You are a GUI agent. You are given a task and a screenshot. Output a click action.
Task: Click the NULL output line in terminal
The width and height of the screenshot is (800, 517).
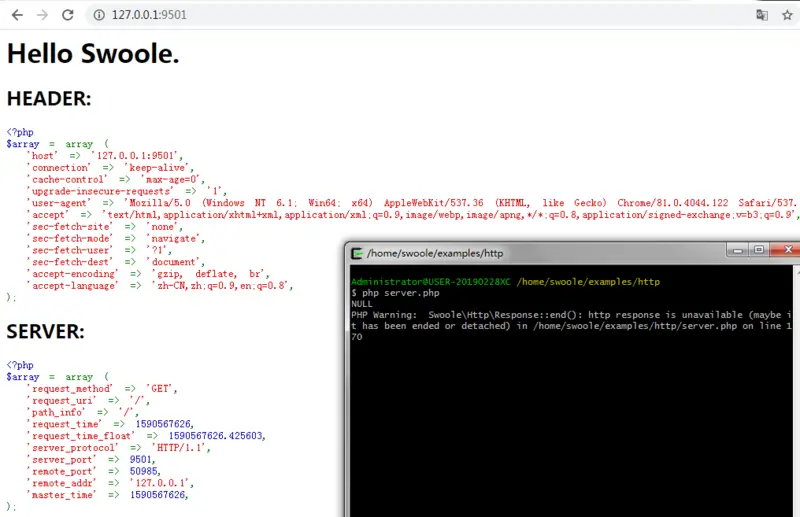[362, 304]
